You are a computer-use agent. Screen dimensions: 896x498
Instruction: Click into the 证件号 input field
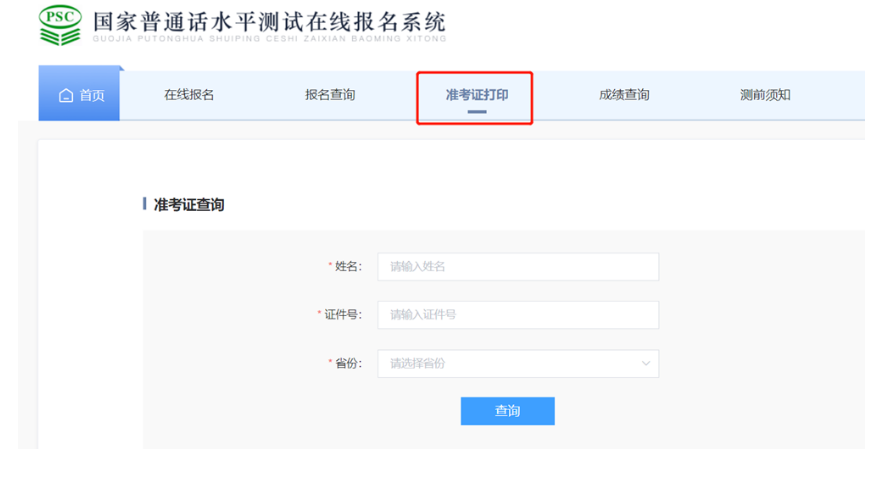click(x=518, y=315)
